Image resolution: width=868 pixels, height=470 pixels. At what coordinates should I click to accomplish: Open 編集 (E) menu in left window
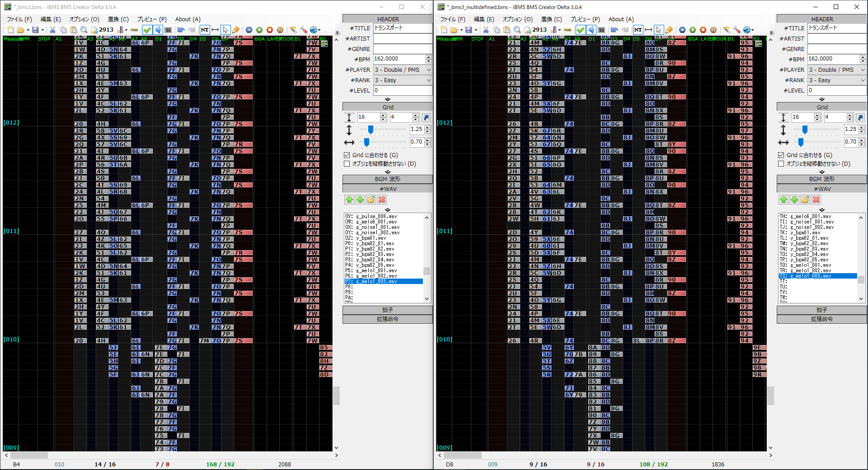click(x=51, y=19)
